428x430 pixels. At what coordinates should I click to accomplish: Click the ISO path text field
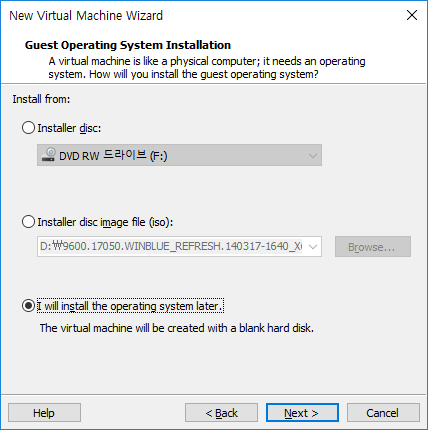tap(171, 247)
